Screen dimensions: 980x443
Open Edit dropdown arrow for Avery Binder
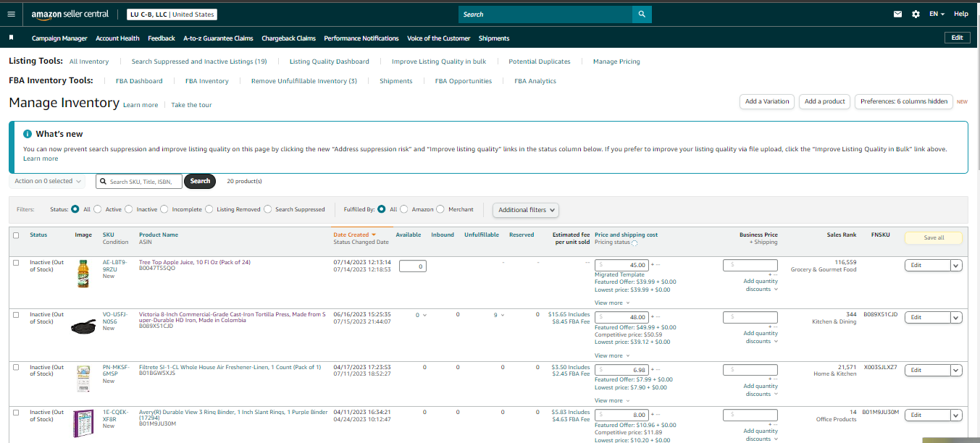click(956, 415)
